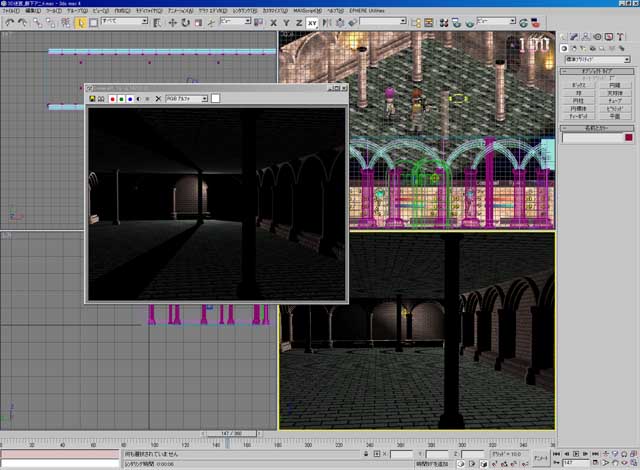Viewport: 640px width, 470px height.
Task: Open the menu left of EPHERE Utilities
Action: (335, 11)
